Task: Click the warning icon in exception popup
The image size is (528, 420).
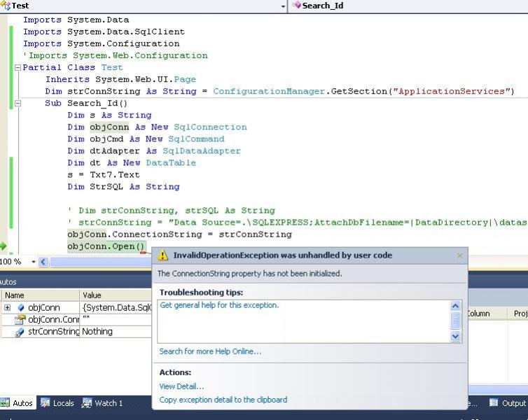Action: [163, 255]
